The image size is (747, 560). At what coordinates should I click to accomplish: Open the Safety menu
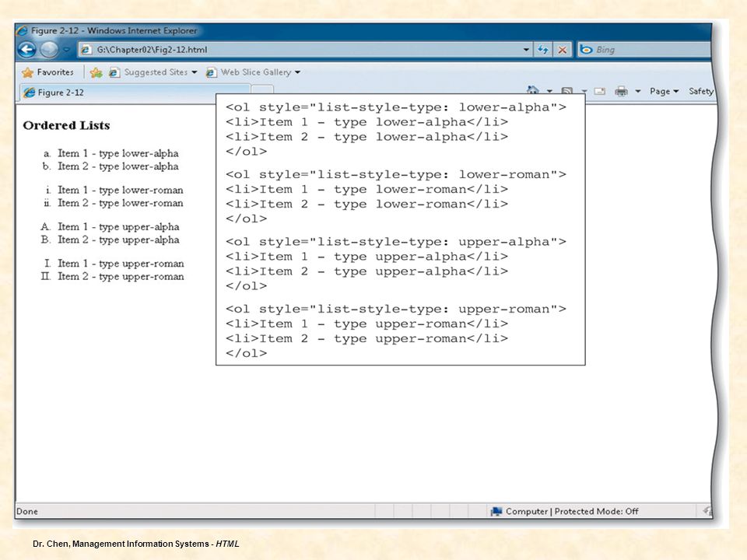701,91
